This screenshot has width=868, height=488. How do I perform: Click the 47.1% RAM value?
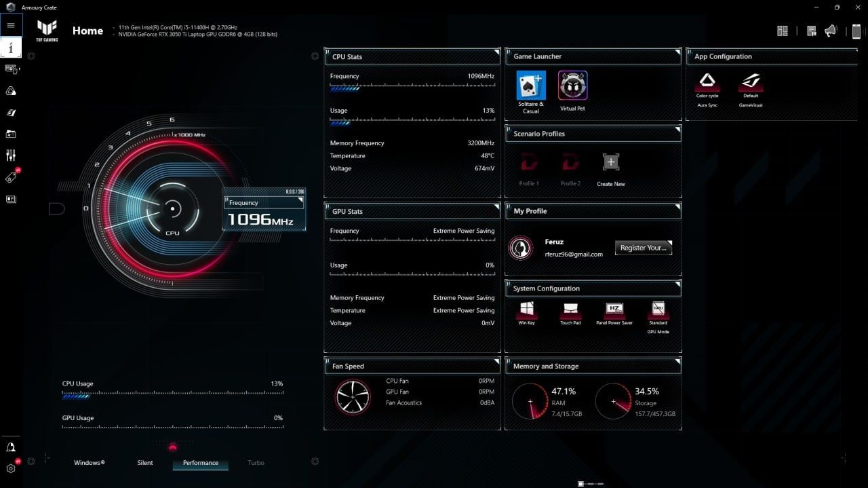pos(564,392)
